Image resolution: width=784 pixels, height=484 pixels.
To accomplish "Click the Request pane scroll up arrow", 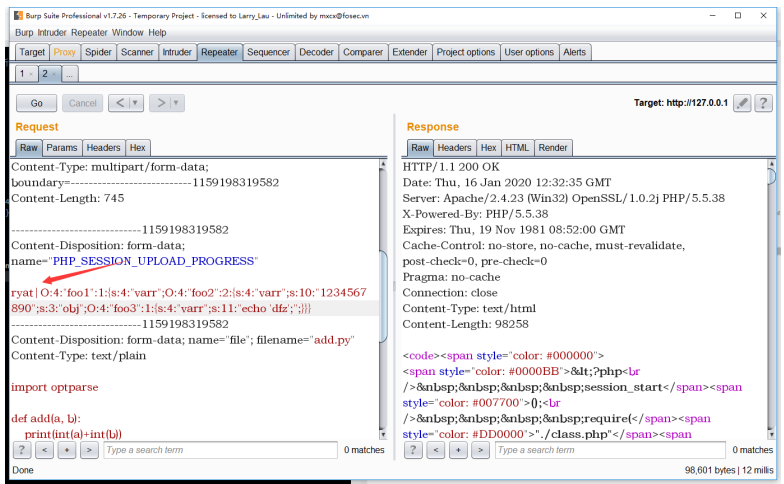I will click(383, 164).
